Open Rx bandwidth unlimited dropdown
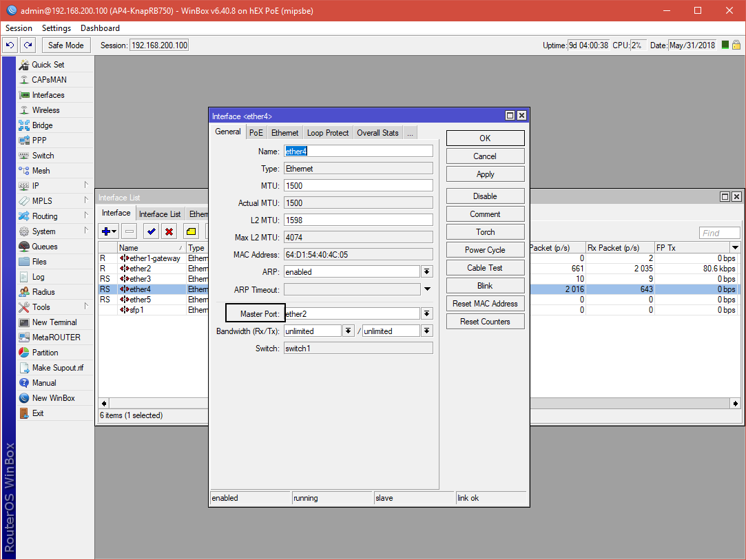Viewport: 746px width, 560px height. point(349,331)
